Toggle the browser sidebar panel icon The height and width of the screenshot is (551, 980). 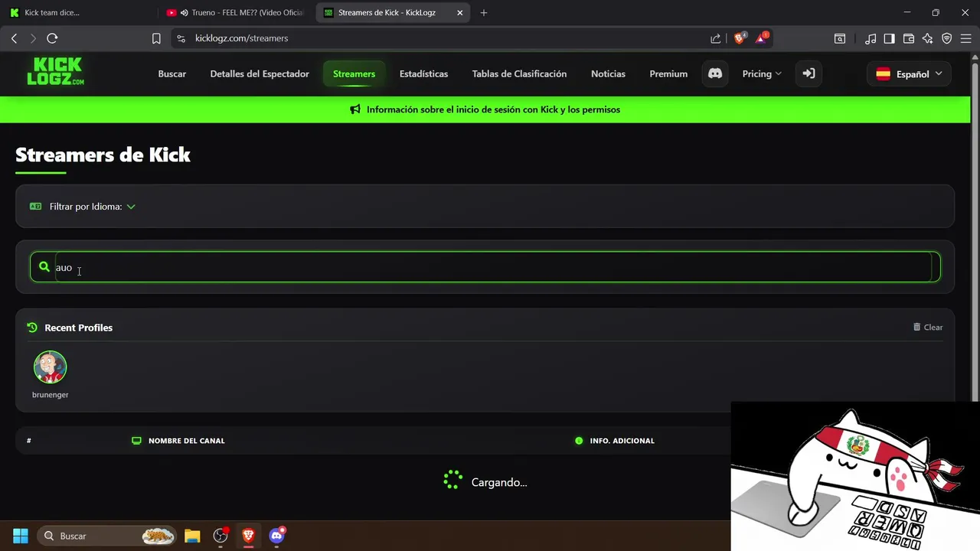[x=889, y=38]
